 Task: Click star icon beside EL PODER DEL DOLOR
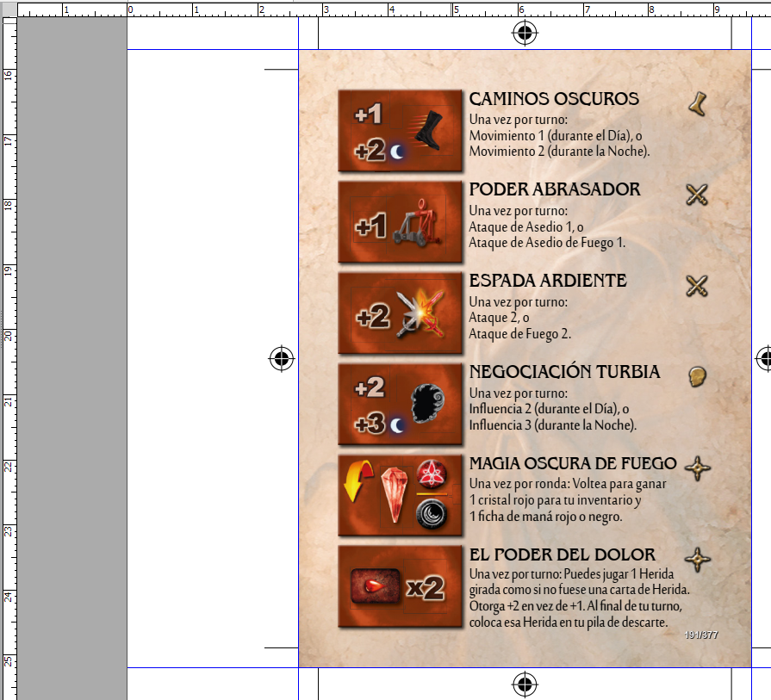[698, 560]
